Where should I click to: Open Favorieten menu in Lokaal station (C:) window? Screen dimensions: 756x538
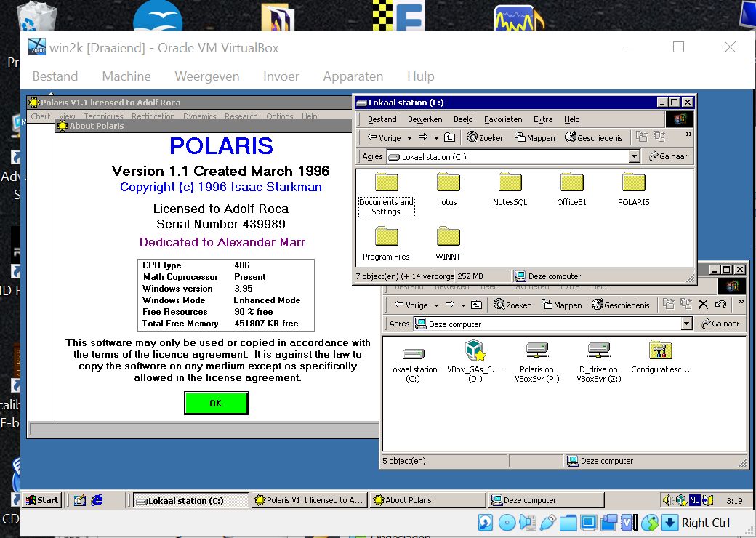click(503, 119)
